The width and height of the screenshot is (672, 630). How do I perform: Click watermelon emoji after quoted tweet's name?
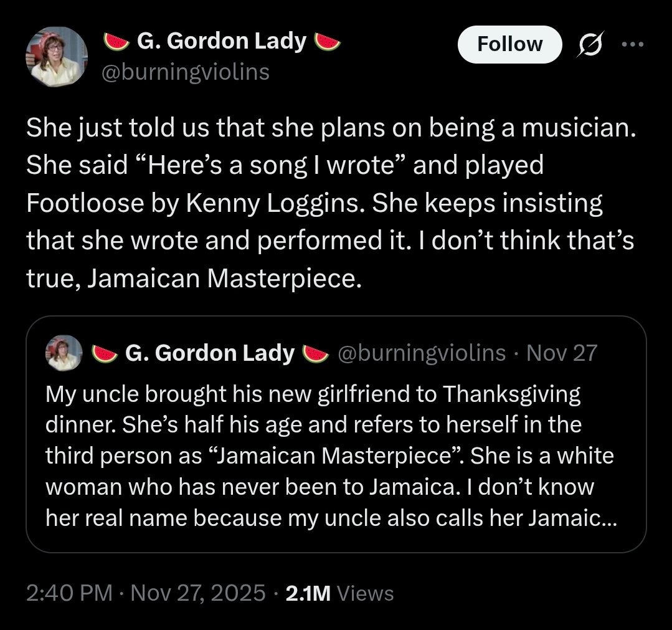pos(315,354)
